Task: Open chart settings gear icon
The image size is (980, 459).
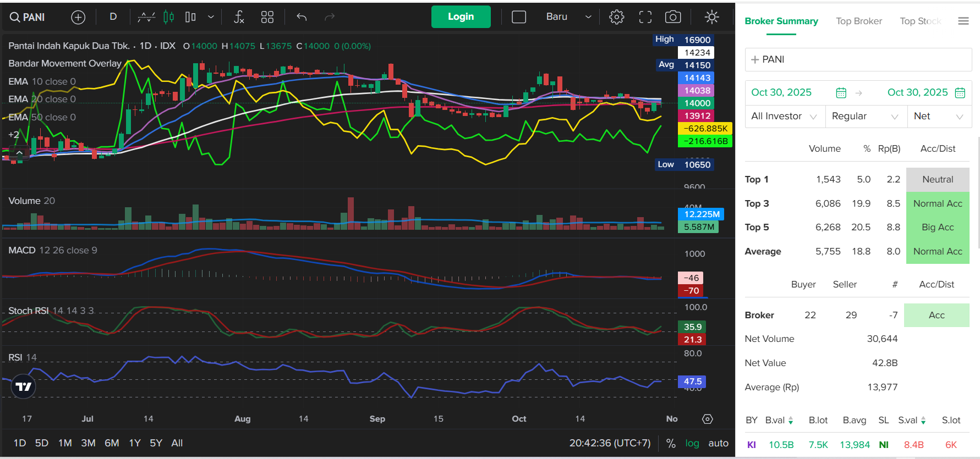Action: [616, 18]
